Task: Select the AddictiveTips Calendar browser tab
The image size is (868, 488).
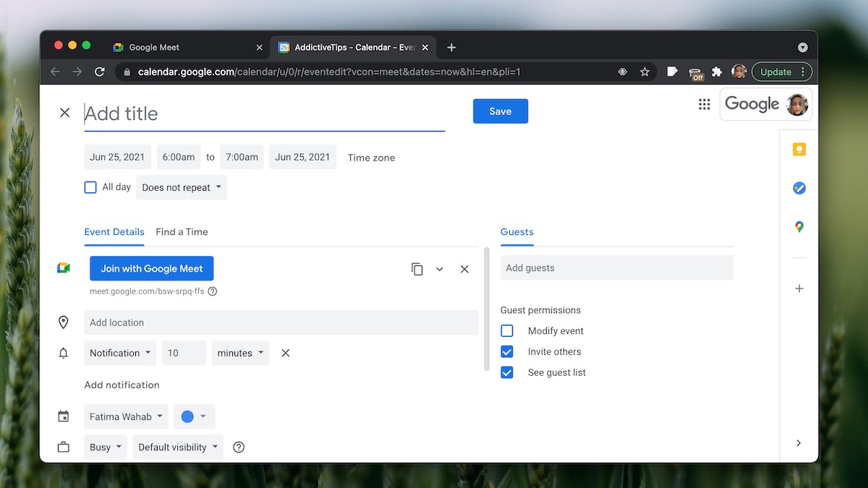Action: [353, 47]
